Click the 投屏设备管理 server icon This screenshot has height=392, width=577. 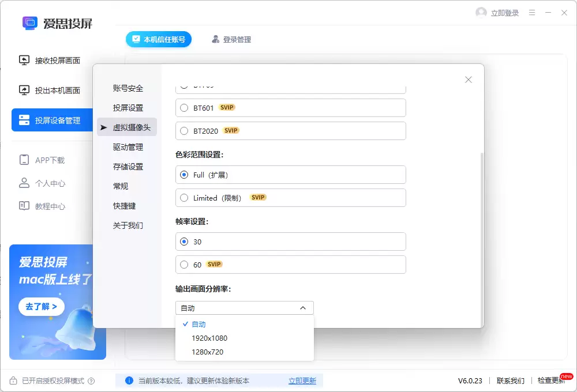pos(24,120)
